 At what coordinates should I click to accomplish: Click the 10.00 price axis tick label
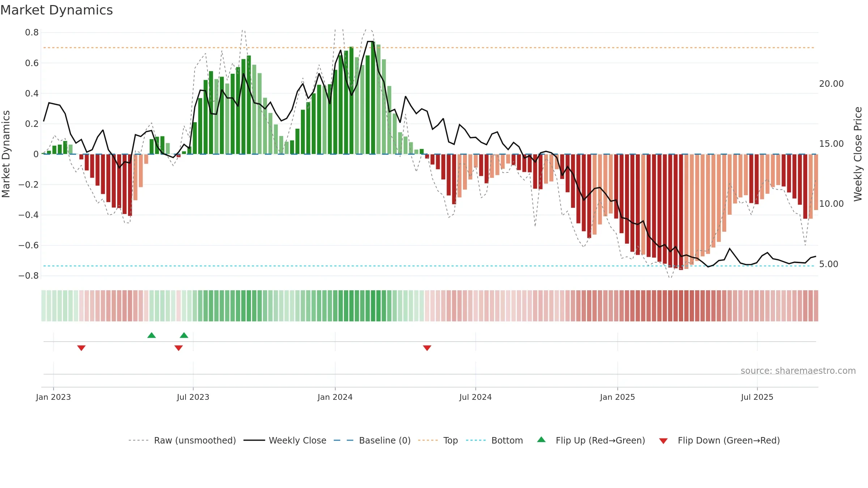831,204
